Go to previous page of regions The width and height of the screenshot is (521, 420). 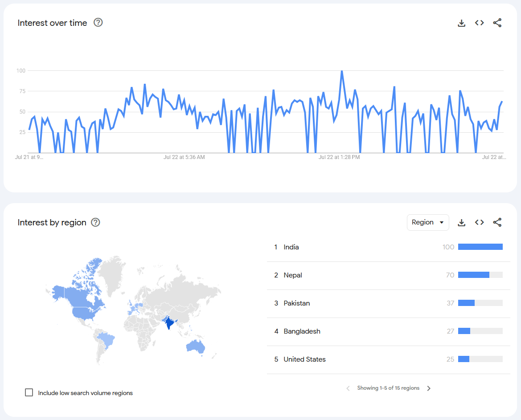click(348, 388)
